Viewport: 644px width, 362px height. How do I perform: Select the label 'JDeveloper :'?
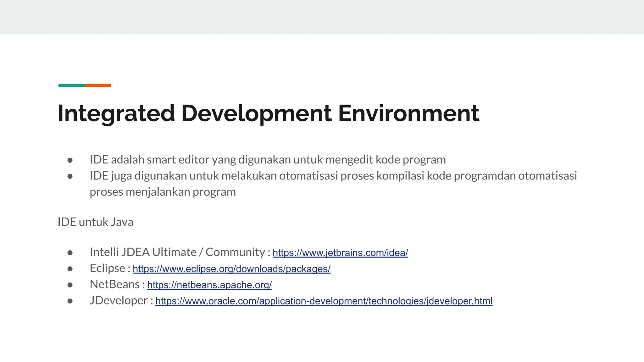[121, 300]
